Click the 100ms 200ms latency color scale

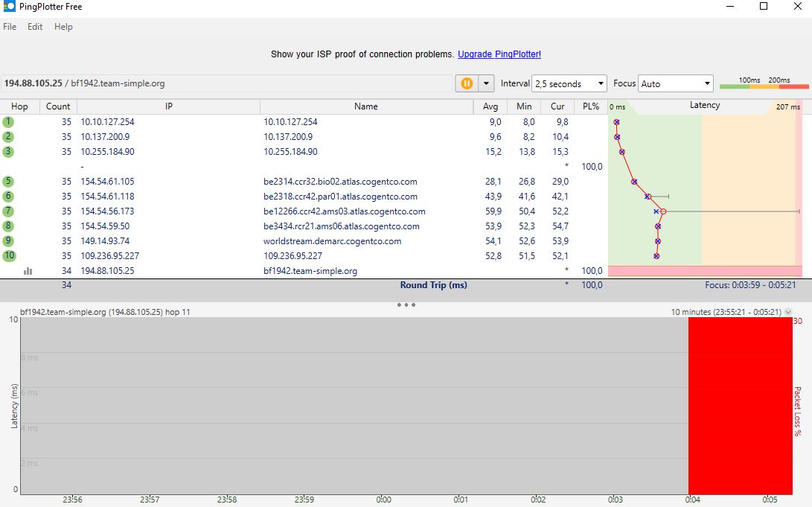click(x=764, y=83)
